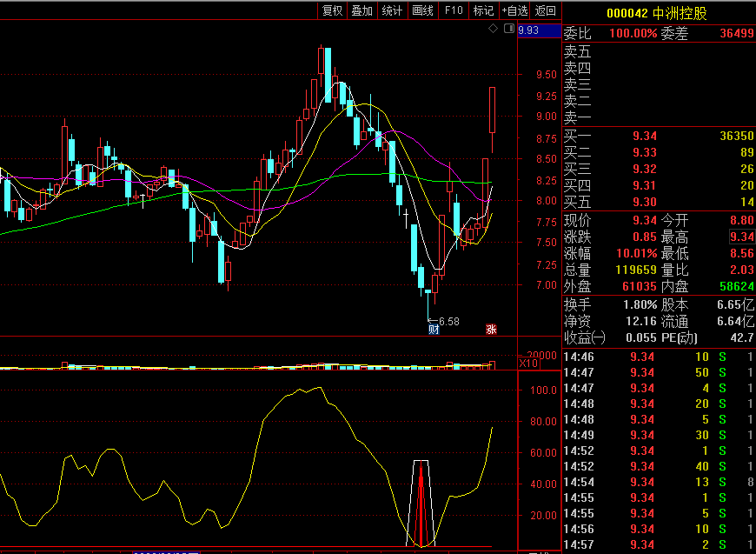This screenshot has height=554, width=756.
Task: Click the 内盘 58624 value
Action: coord(737,286)
